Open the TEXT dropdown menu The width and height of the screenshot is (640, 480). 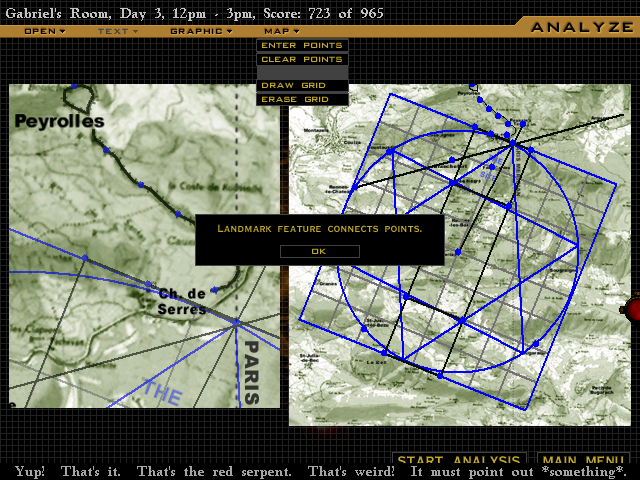118,31
